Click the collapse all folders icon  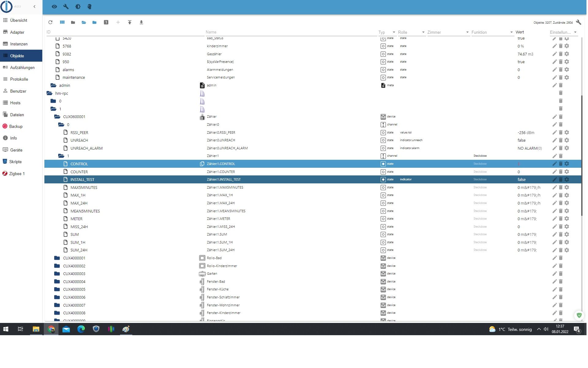73,22
